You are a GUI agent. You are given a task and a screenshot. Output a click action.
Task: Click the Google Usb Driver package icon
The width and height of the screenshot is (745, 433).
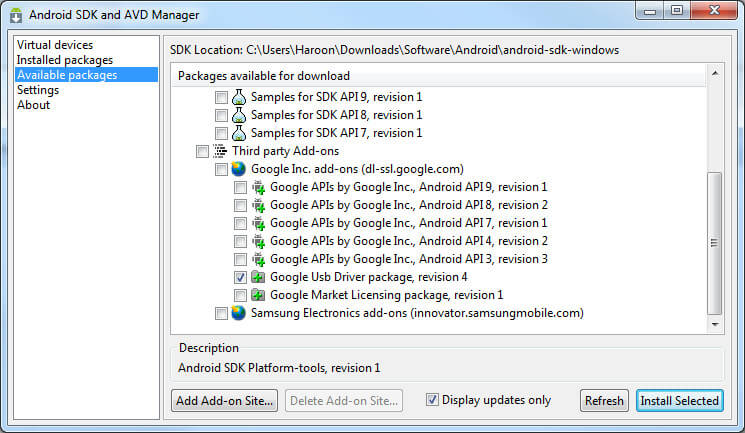[x=257, y=277]
